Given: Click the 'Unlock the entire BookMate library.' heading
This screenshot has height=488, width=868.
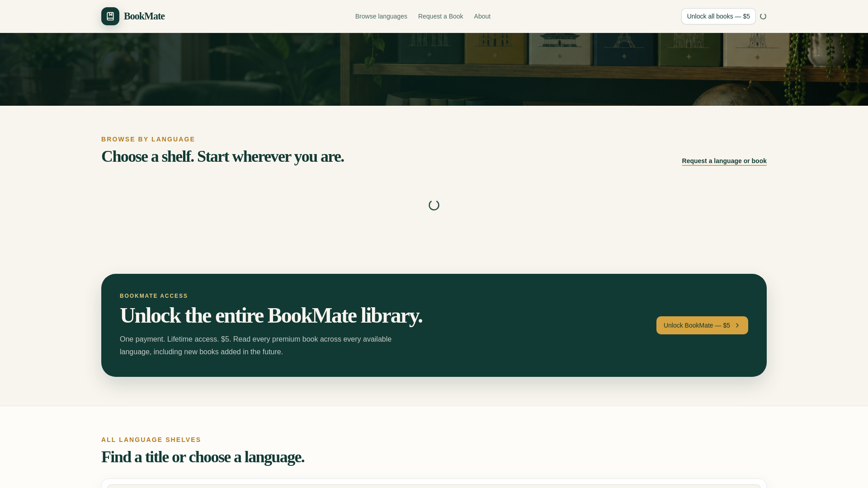Looking at the screenshot, I should (271, 315).
